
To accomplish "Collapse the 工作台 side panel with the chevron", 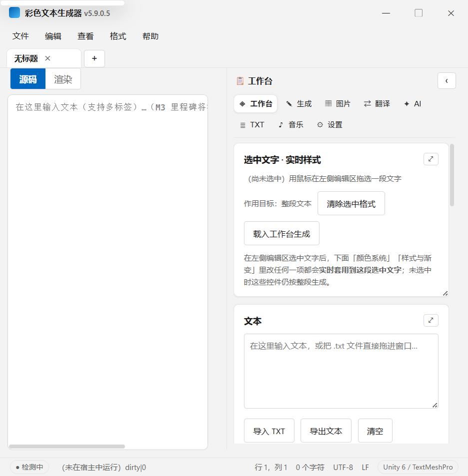I will (x=447, y=81).
